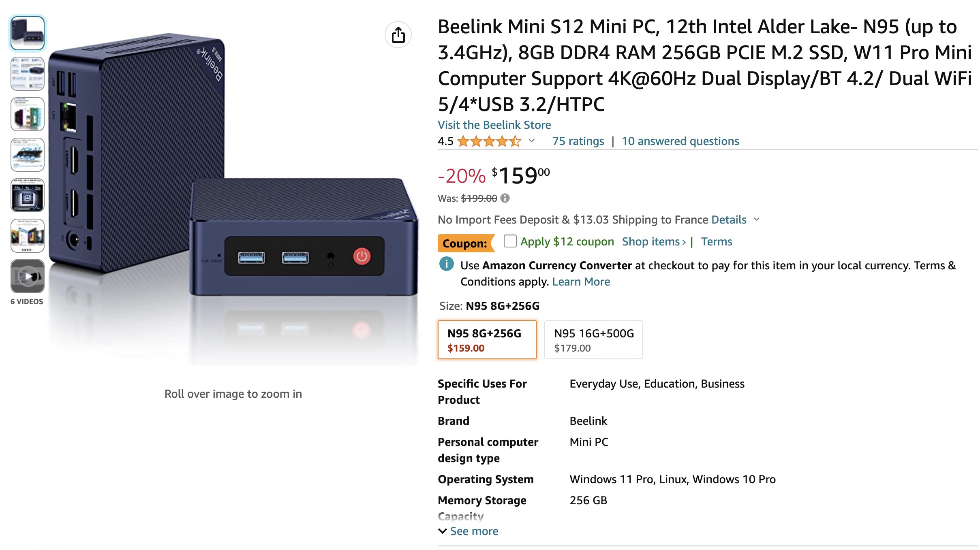
Task: Expand See more product specifications
Action: coord(475,531)
